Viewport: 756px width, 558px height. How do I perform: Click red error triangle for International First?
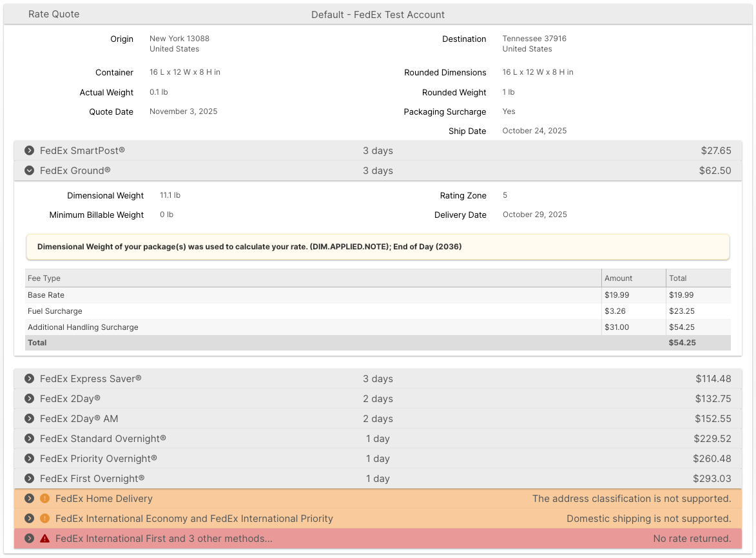click(44, 539)
